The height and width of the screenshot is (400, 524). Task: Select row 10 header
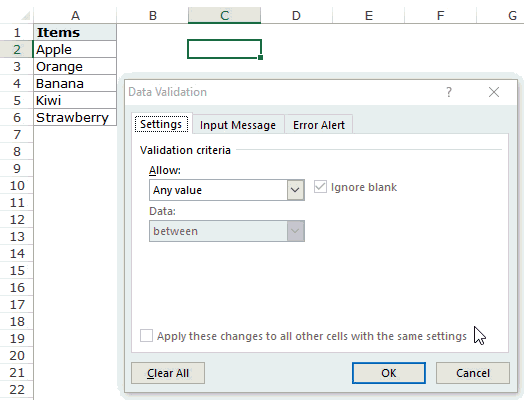pos(17,185)
